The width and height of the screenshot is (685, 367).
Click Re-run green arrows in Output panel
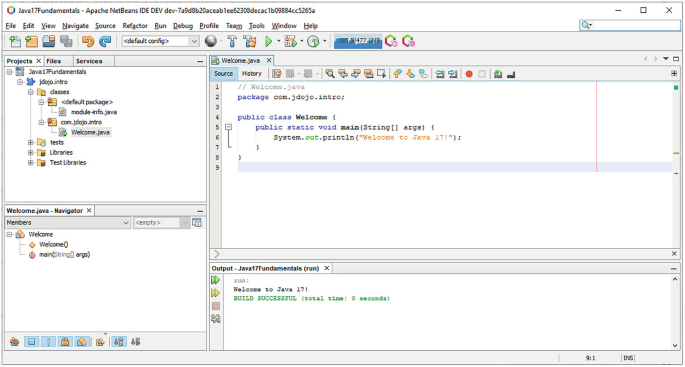click(215, 280)
